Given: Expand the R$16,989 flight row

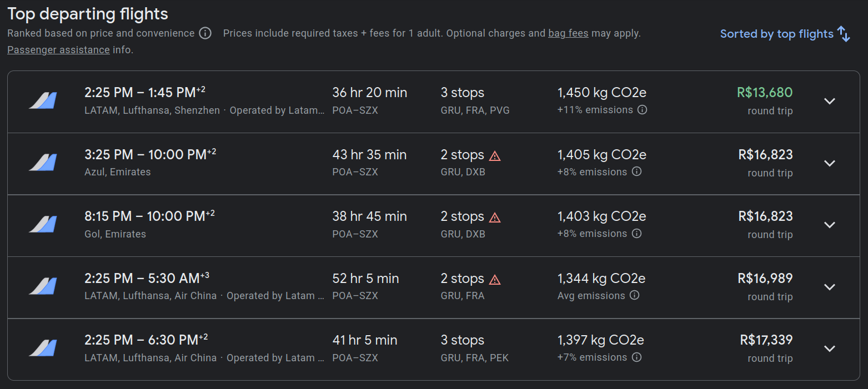Looking at the screenshot, I should pos(829,287).
